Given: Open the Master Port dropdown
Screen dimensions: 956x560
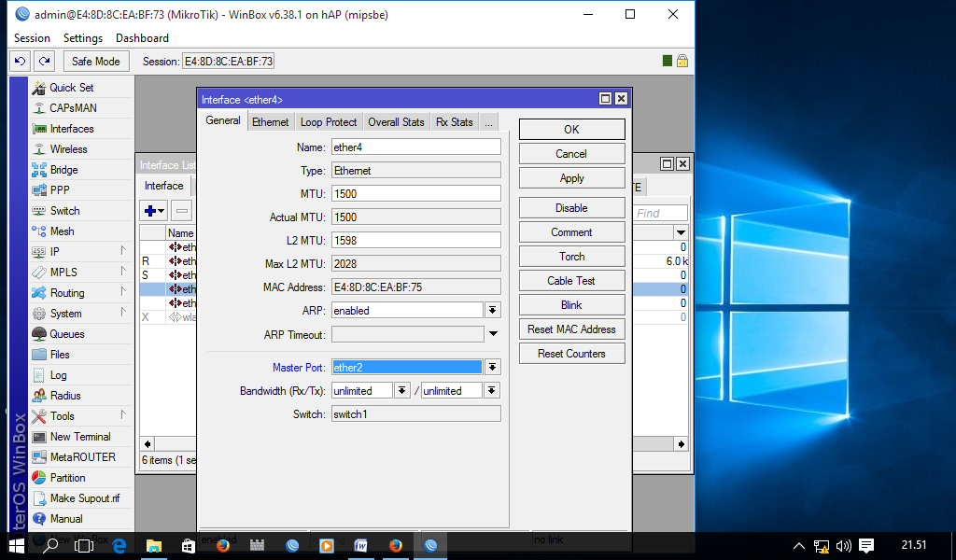Looking at the screenshot, I should click(x=493, y=368).
